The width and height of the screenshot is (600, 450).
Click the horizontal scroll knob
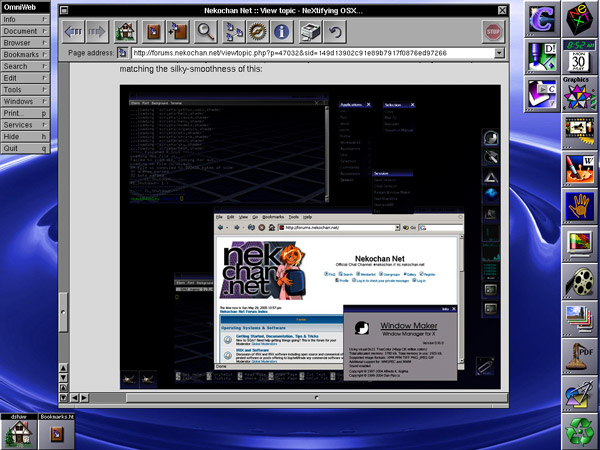click(x=316, y=398)
